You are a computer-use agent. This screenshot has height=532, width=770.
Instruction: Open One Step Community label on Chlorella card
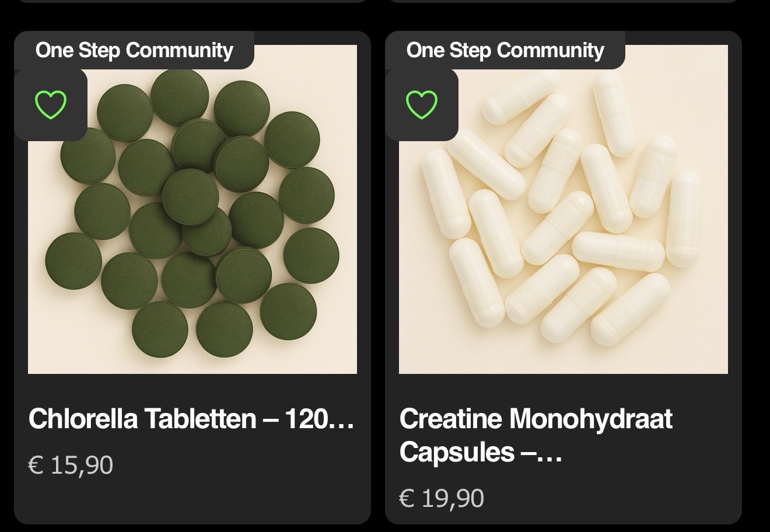(x=134, y=50)
